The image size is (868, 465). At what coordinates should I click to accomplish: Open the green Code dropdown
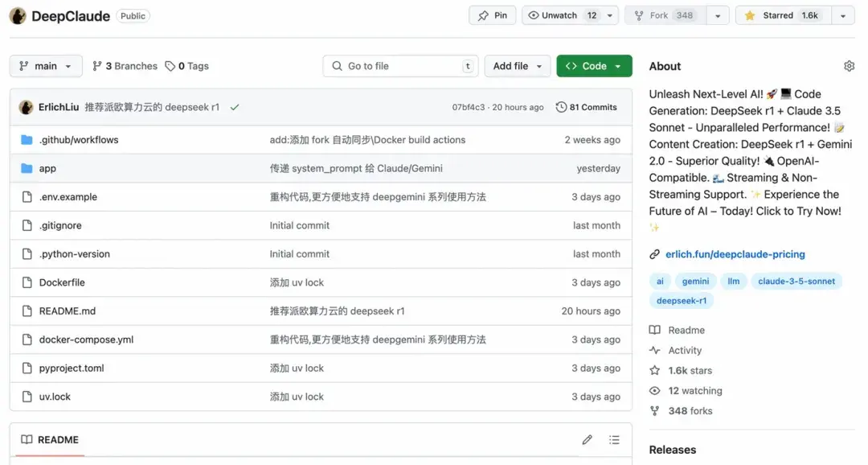coord(594,66)
